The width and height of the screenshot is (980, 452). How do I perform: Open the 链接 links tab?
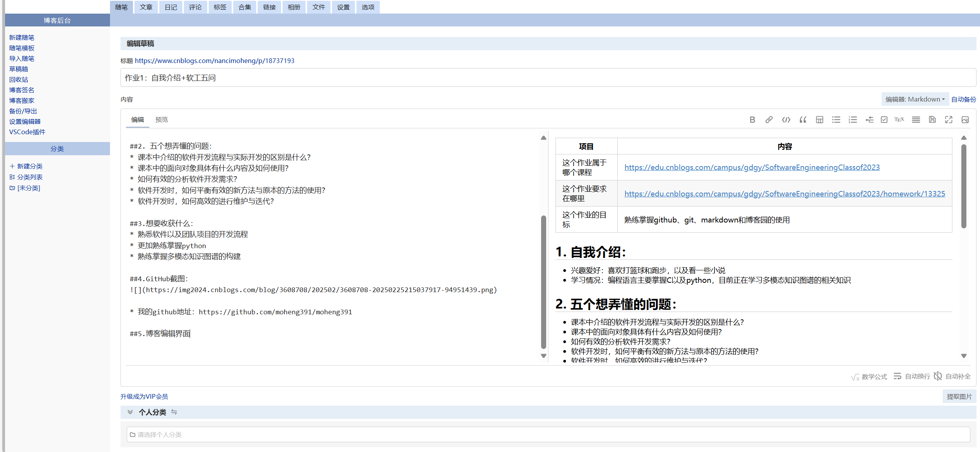pos(269,7)
